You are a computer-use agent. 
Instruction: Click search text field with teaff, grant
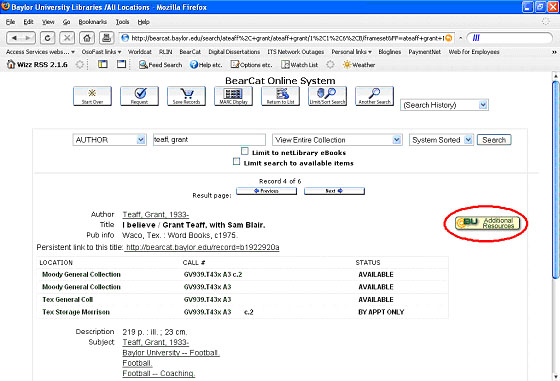tap(209, 140)
